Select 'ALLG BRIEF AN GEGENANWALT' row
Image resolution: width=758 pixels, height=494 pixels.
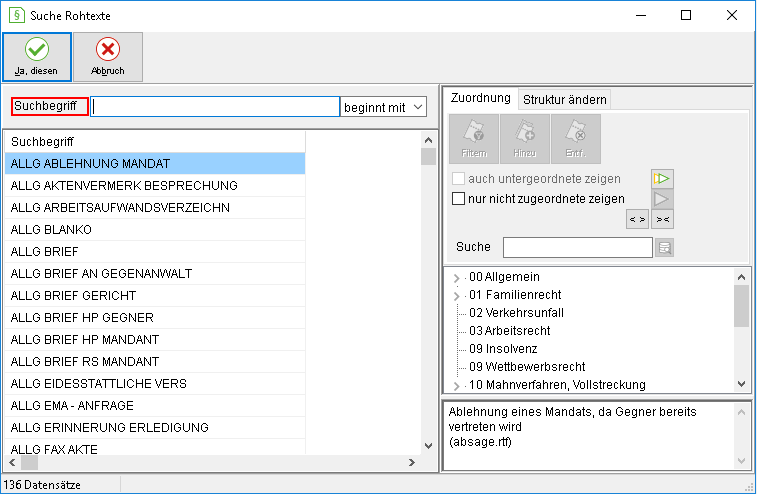click(x=155, y=274)
